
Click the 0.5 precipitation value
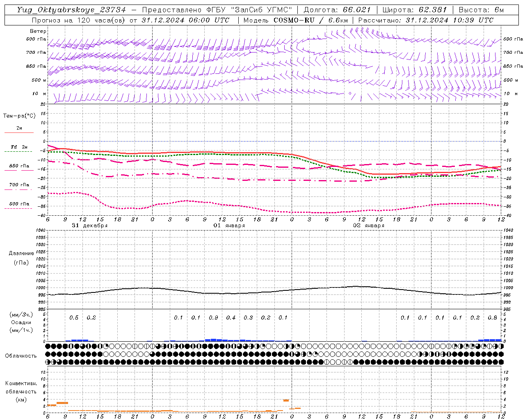(74, 317)
